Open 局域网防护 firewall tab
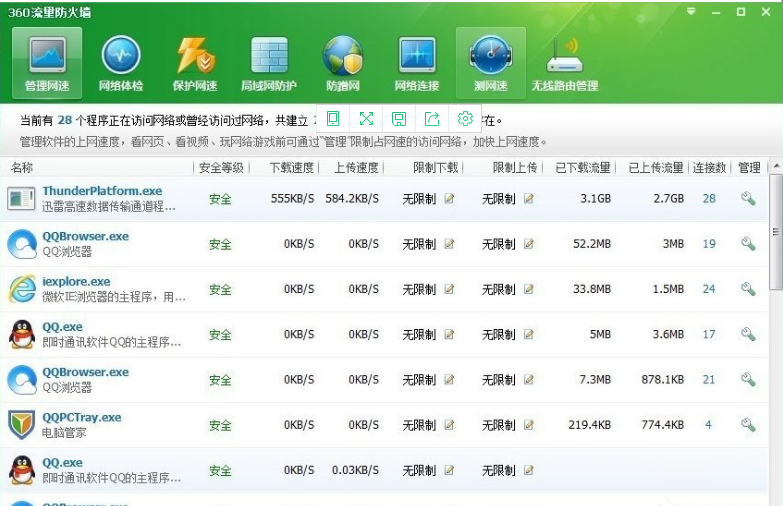The width and height of the screenshot is (783, 506). tap(269, 62)
